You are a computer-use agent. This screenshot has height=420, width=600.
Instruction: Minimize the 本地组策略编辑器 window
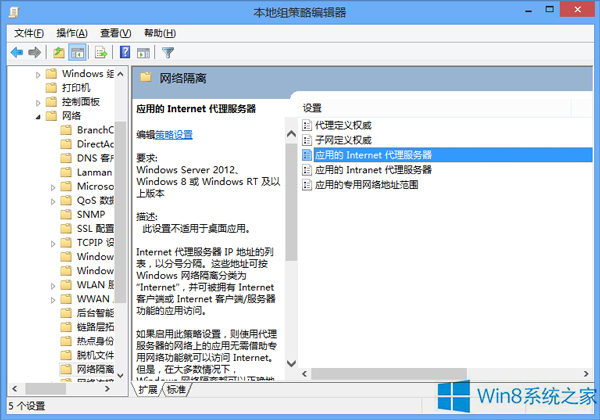tap(528, 10)
